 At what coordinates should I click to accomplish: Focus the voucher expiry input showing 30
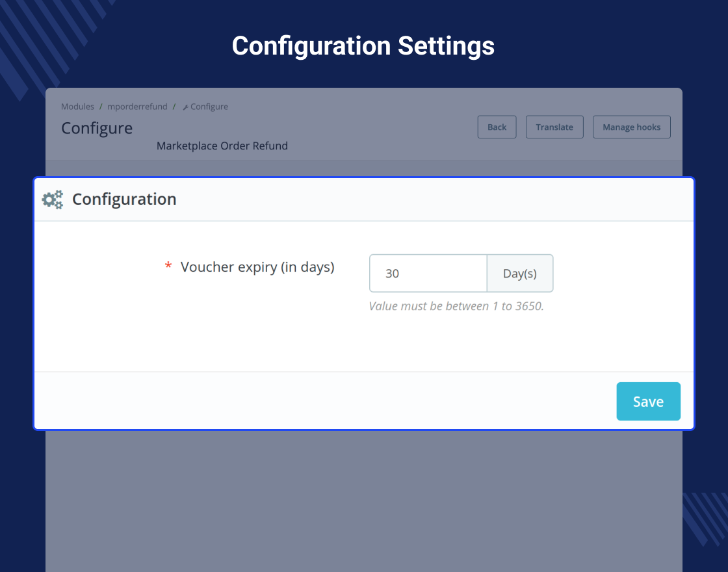click(x=428, y=273)
